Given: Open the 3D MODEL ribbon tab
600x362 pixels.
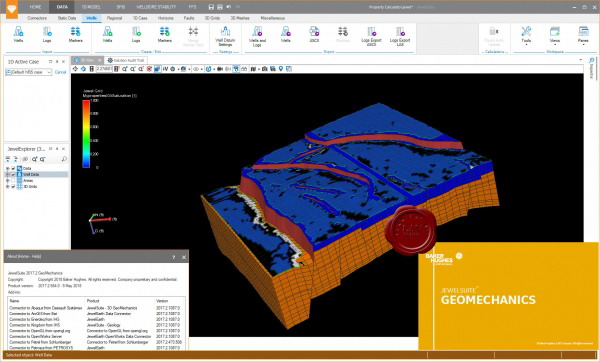Looking at the screenshot, I should [x=91, y=7].
